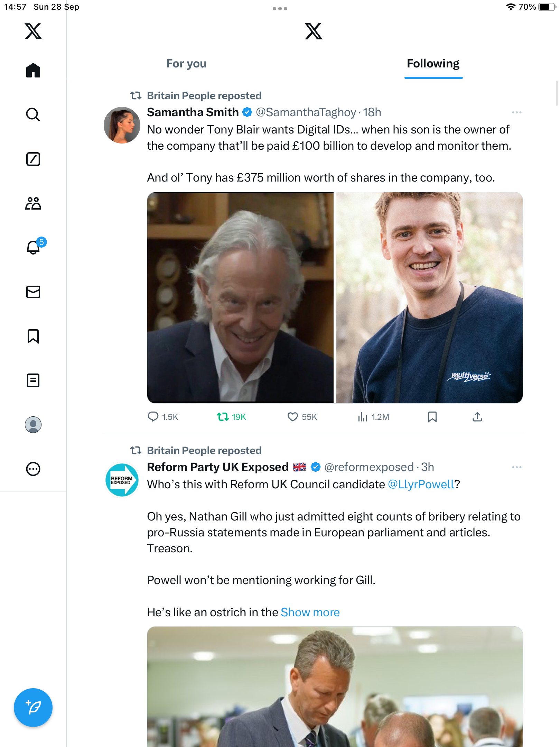
Task: Undo repost on Samantha Smith's post
Action: click(223, 417)
